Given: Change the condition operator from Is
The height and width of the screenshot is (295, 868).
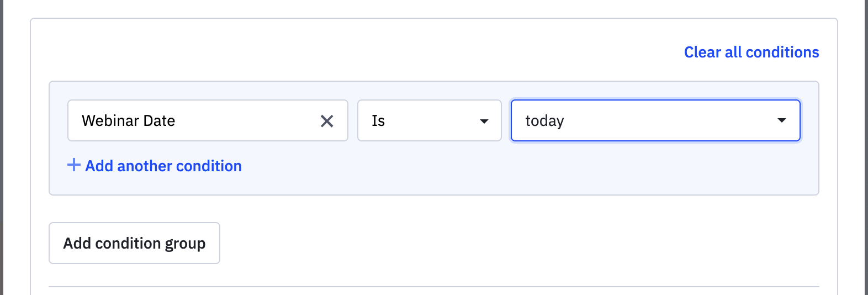Looking at the screenshot, I should (x=429, y=120).
